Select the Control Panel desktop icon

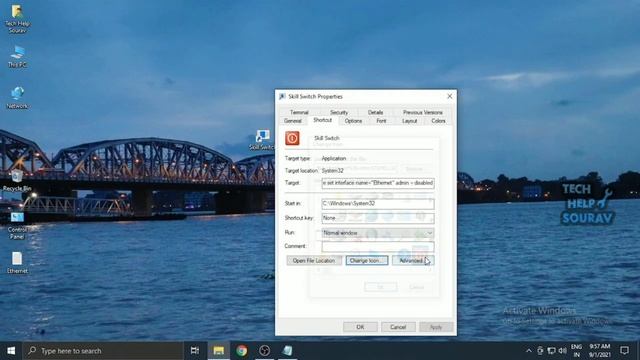[x=17, y=226]
